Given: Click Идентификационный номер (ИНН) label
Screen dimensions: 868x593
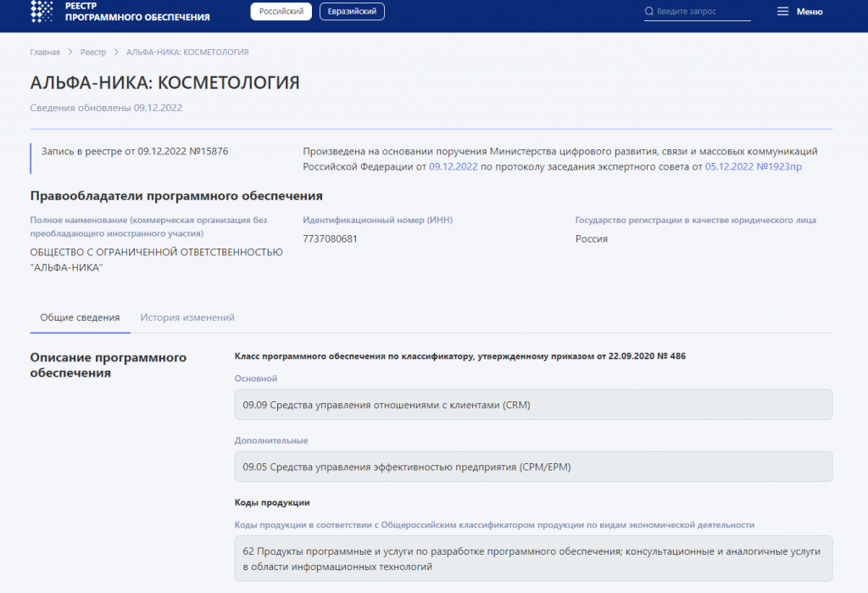Looking at the screenshot, I should (377, 220).
